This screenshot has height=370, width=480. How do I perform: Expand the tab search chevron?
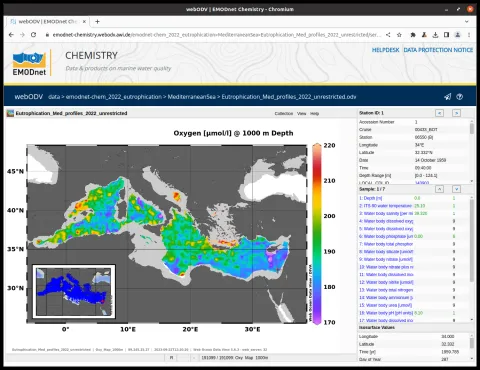click(467, 22)
